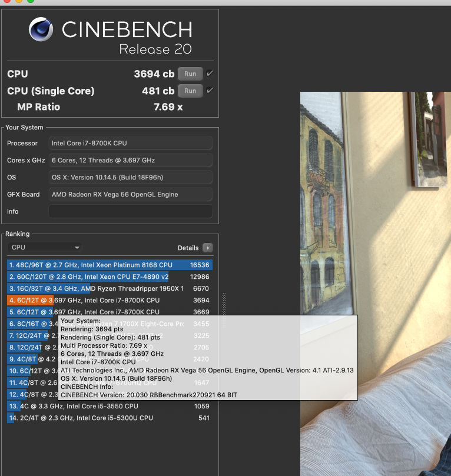Viewport: 451px width, 476px height.
Task: Click the GFX Board field
Action: click(131, 194)
